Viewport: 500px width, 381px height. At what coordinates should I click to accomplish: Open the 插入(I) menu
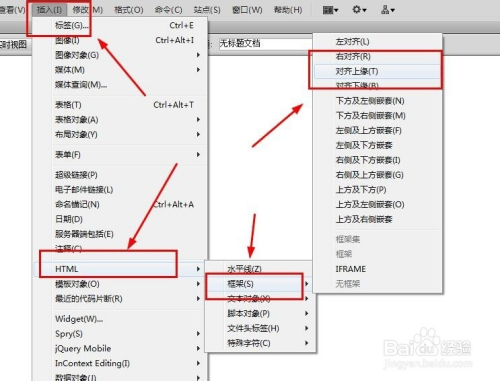[x=49, y=10]
